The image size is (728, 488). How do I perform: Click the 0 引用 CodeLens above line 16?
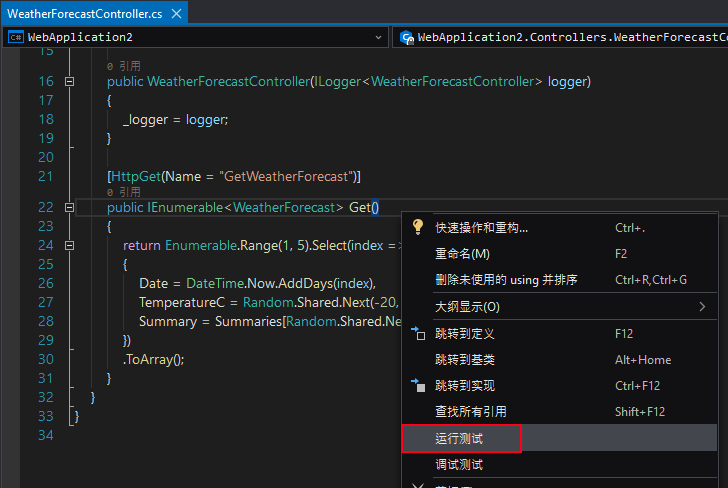[124, 66]
